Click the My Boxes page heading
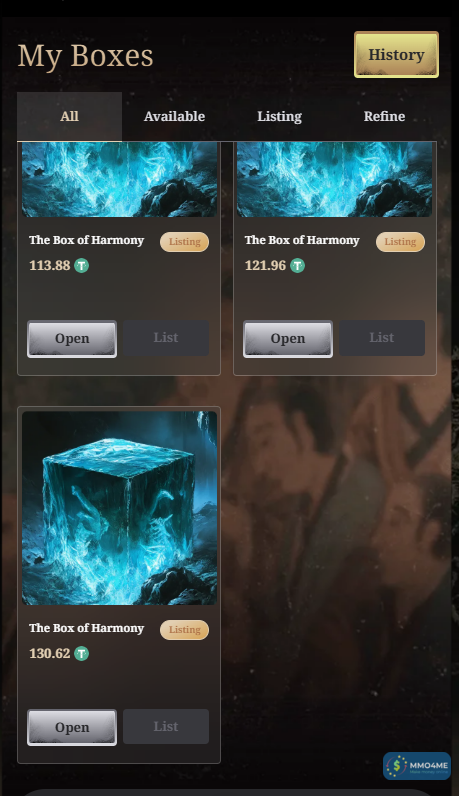Viewport: 459px width, 796px height. 85,56
